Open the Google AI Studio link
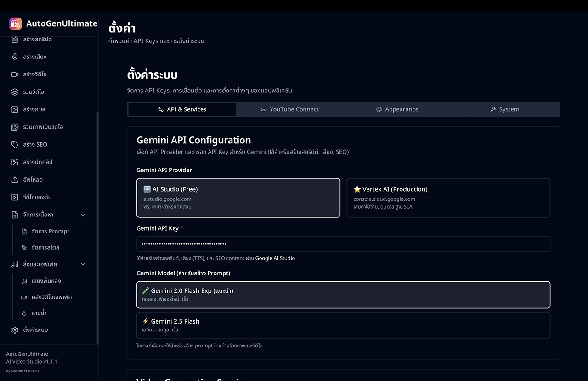The image size is (588, 381). [275, 258]
